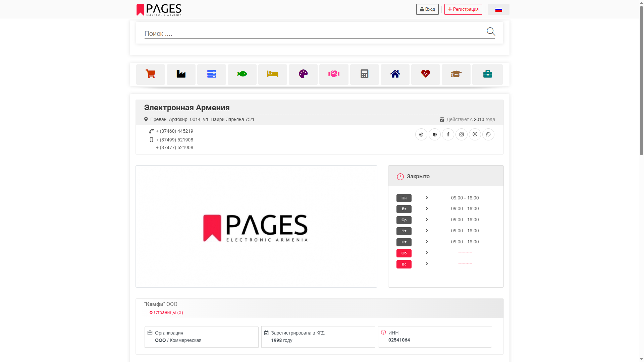Click the Вход login button
Image resolution: width=644 pixels, height=362 pixels.
pyautogui.click(x=427, y=9)
